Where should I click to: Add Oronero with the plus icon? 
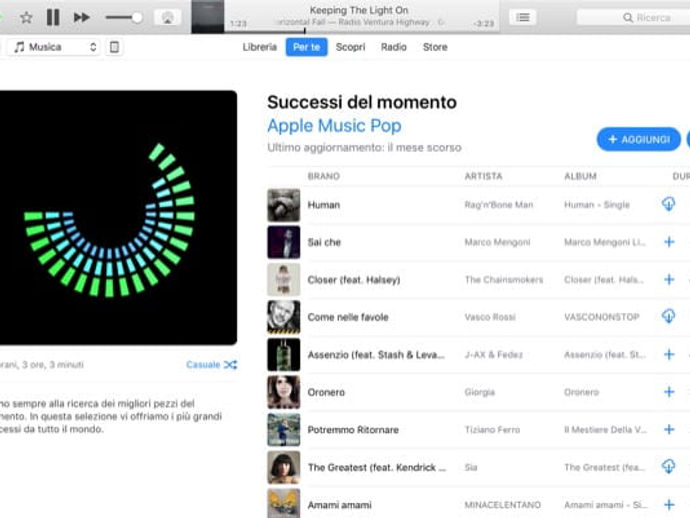point(669,392)
